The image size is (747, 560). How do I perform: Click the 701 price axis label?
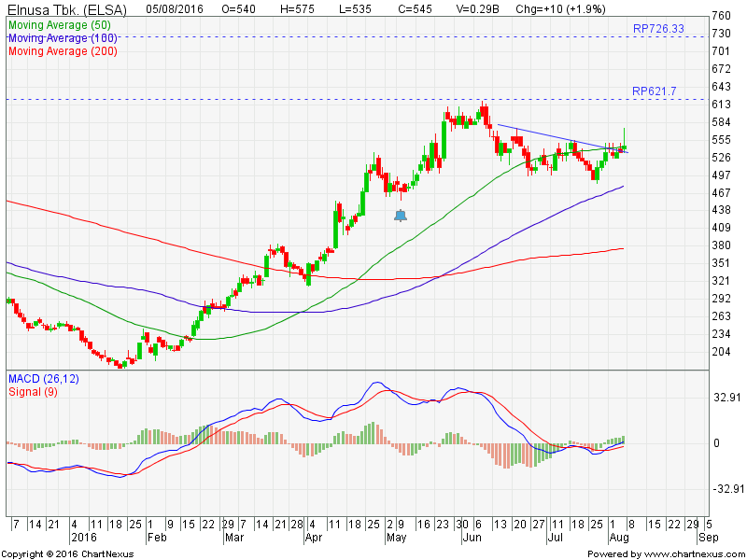coord(721,51)
